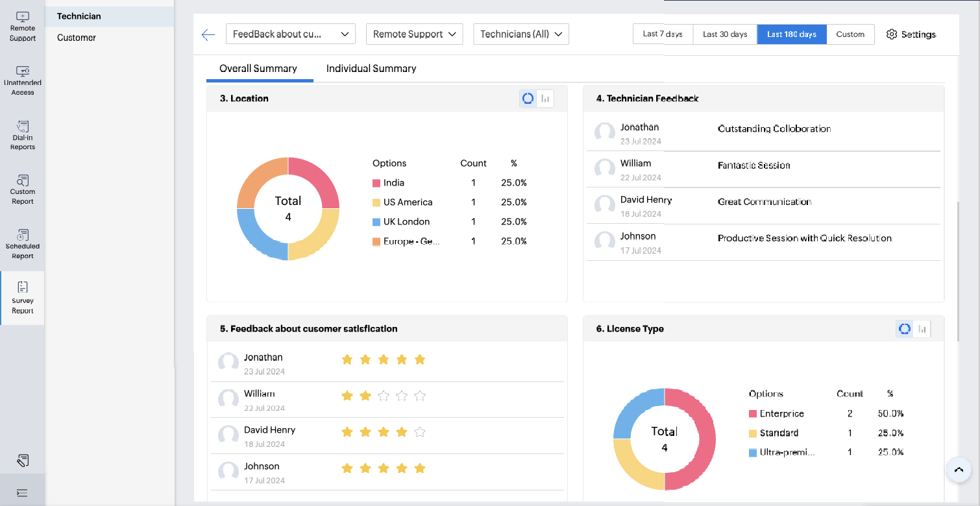Click William's star rating row
The image size is (980, 506).
point(383,395)
